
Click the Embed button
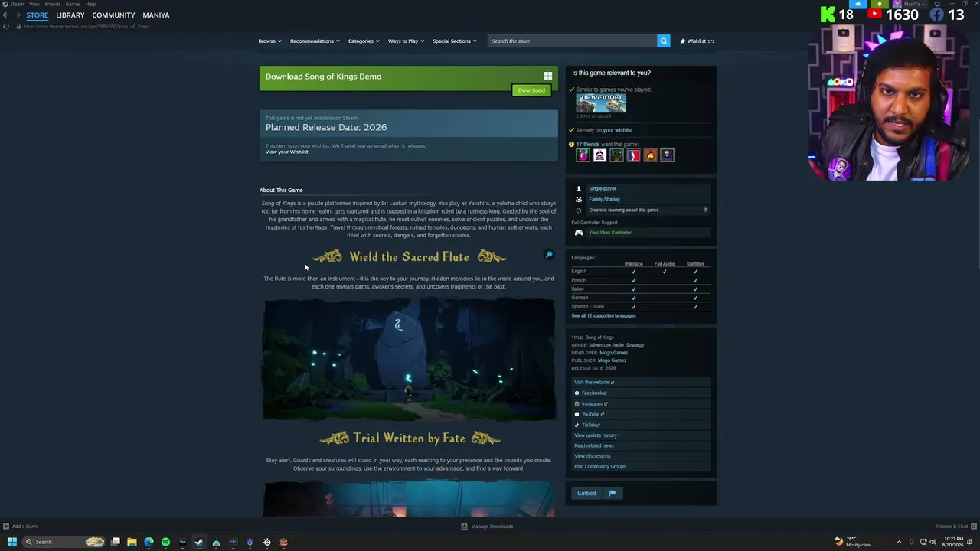coord(586,493)
